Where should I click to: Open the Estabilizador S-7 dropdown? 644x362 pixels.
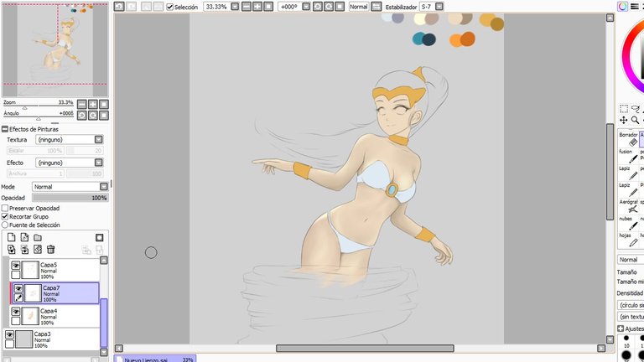pyautogui.click(x=439, y=7)
